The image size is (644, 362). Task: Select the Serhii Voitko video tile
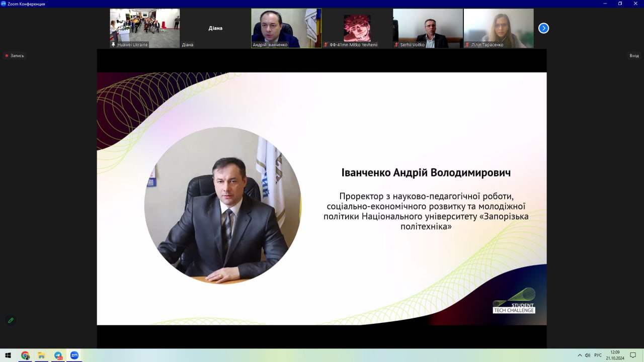[x=428, y=28]
